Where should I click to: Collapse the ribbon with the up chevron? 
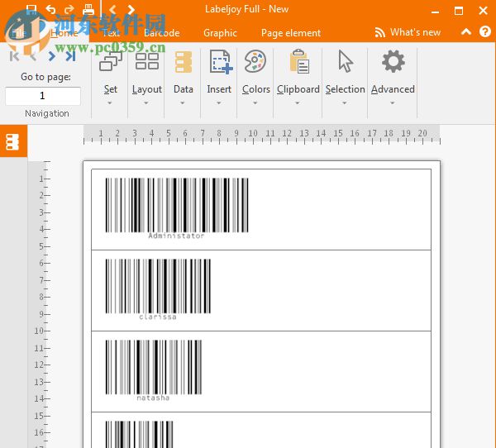coord(466,31)
